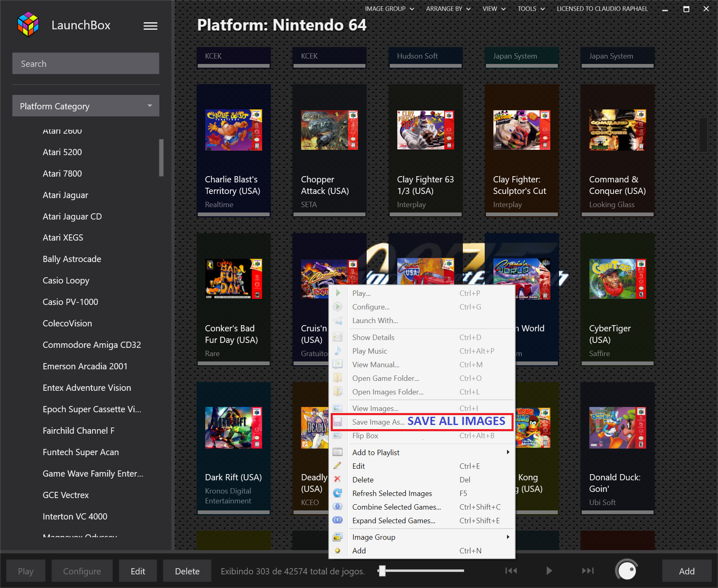Select CyberTiger (USA) game cover
This screenshot has height=588, width=718.
617,279
